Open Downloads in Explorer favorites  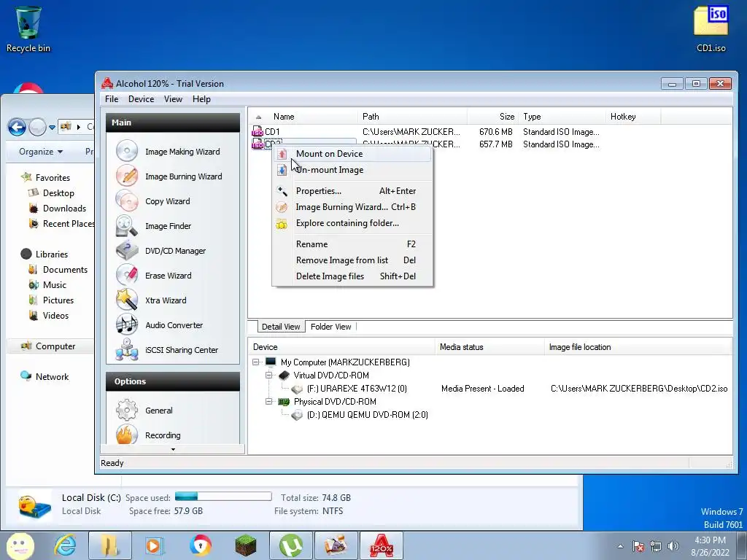pyautogui.click(x=58, y=209)
